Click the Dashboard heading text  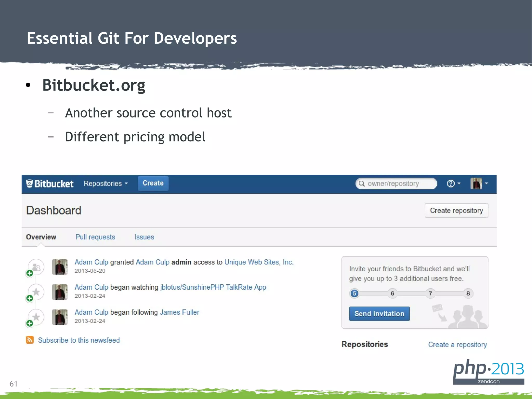pyautogui.click(x=54, y=210)
